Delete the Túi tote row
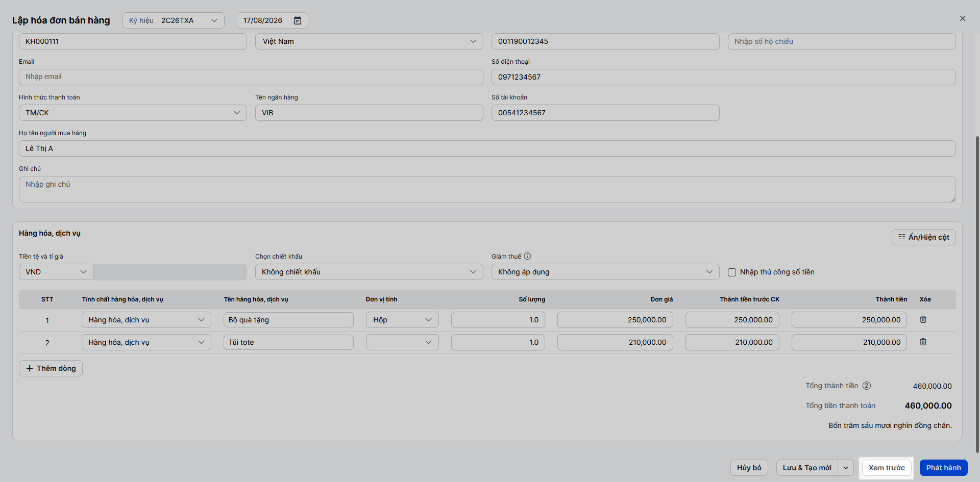 click(923, 342)
